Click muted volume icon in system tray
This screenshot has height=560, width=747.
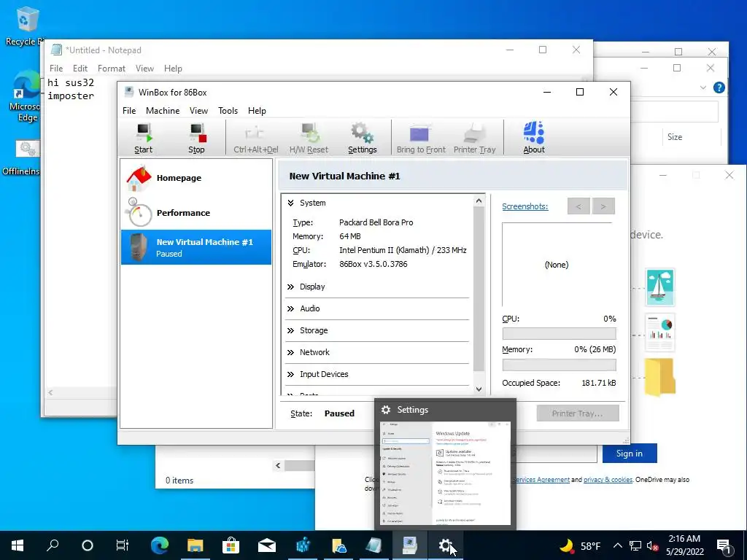652,545
